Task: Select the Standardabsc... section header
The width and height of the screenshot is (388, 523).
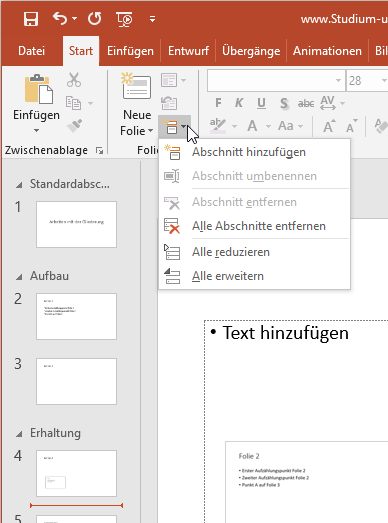Action: [69, 184]
